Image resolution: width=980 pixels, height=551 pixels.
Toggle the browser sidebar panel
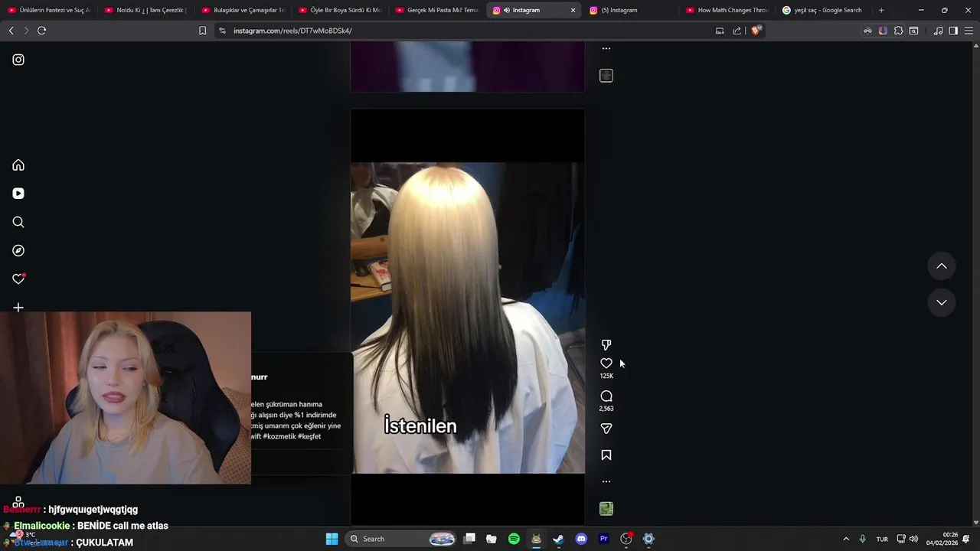pos(953,31)
